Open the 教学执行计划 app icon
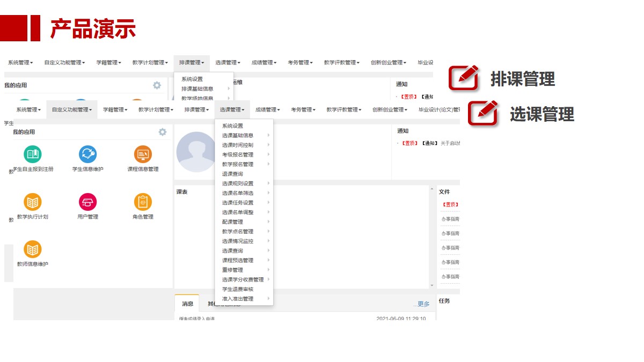644x362 pixels. click(32, 202)
